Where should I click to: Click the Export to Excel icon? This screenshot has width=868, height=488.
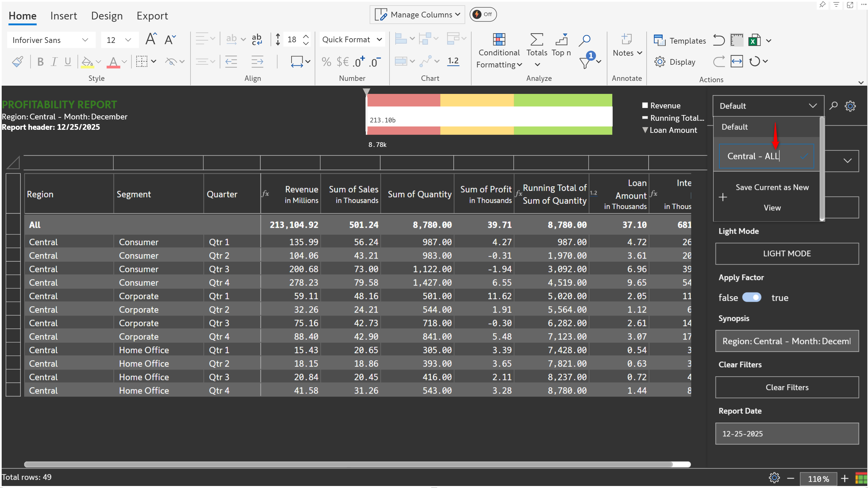[x=754, y=40]
